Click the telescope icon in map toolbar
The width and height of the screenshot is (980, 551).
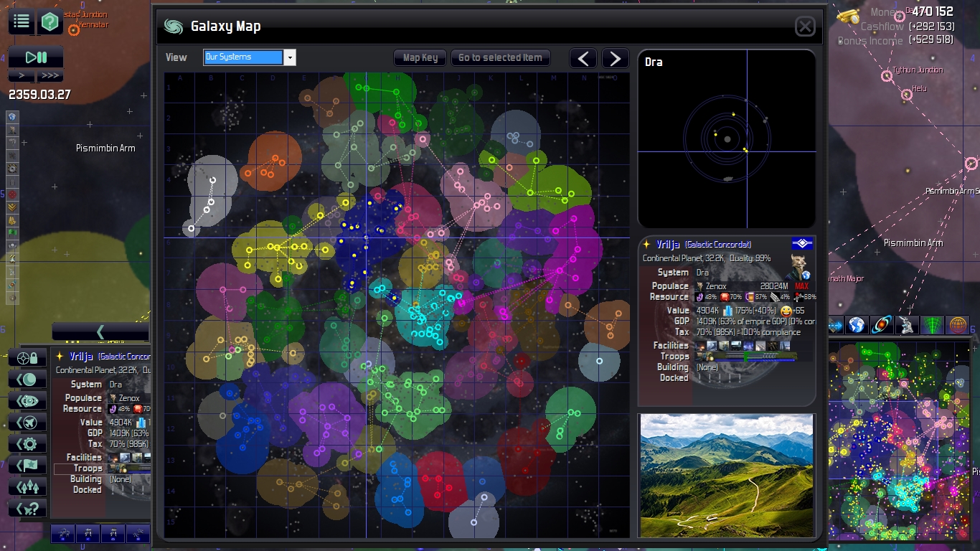907,325
